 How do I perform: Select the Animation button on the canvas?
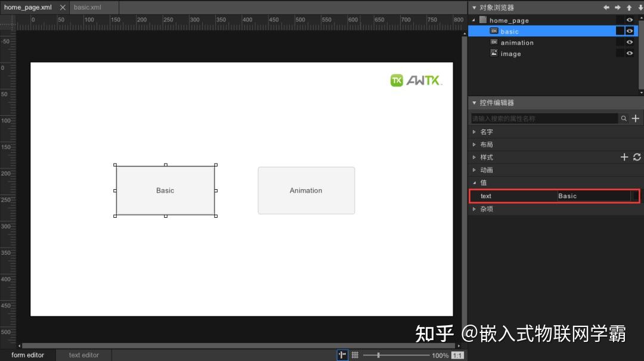click(x=306, y=190)
